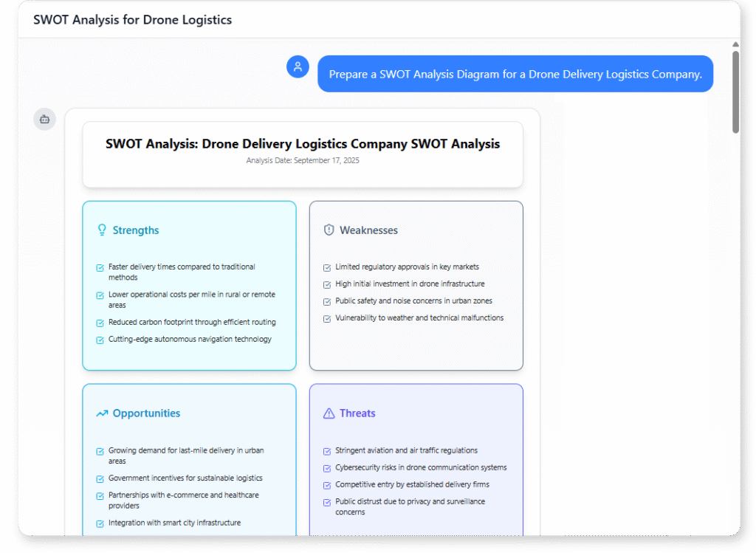Image resolution: width=756 pixels, height=553 pixels.
Task: Select the robot assistant avatar icon
Action: tap(44, 119)
